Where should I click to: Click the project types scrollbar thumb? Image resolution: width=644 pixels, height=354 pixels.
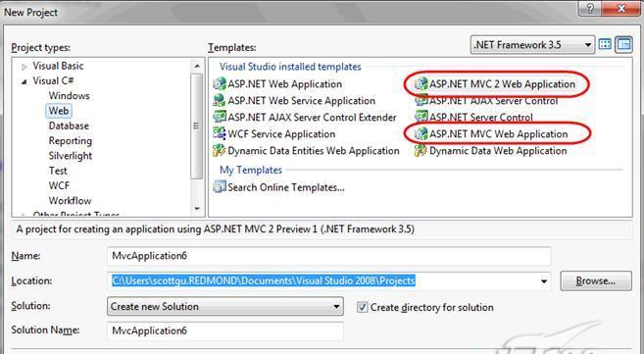point(197,126)
